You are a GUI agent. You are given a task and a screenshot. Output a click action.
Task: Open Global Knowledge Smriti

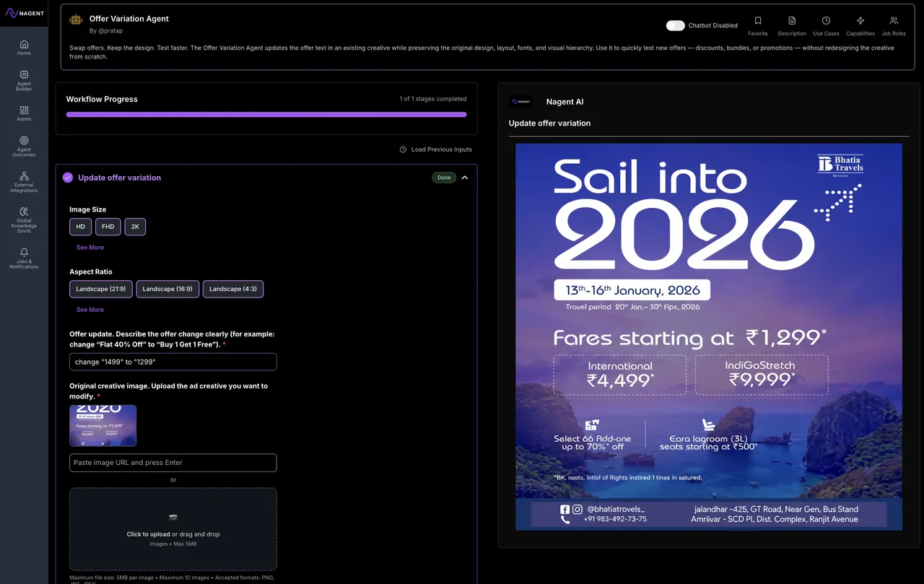24,219
